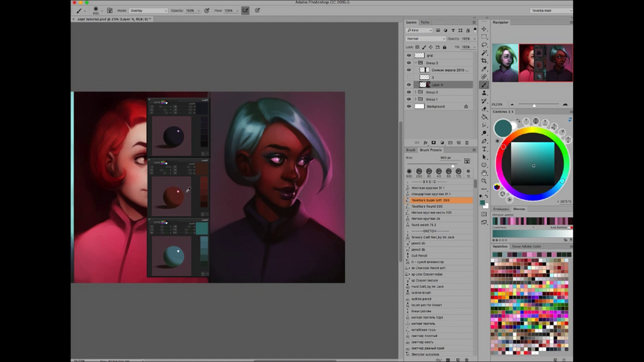Select the Eraser tool
Image resolution: width=644 pixels, height=362 pixels.
coord(484,109)
